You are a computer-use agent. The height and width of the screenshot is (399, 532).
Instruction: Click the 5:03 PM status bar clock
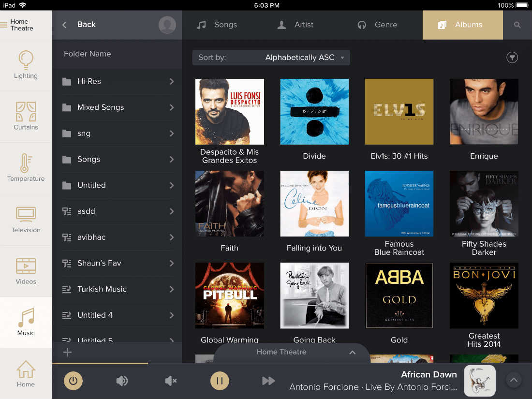click(x=266, y=5)
